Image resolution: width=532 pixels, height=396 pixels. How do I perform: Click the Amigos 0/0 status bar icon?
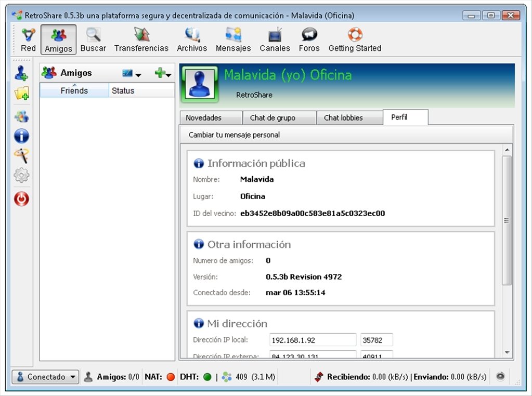pyautogui.click(x=88, y=377)
